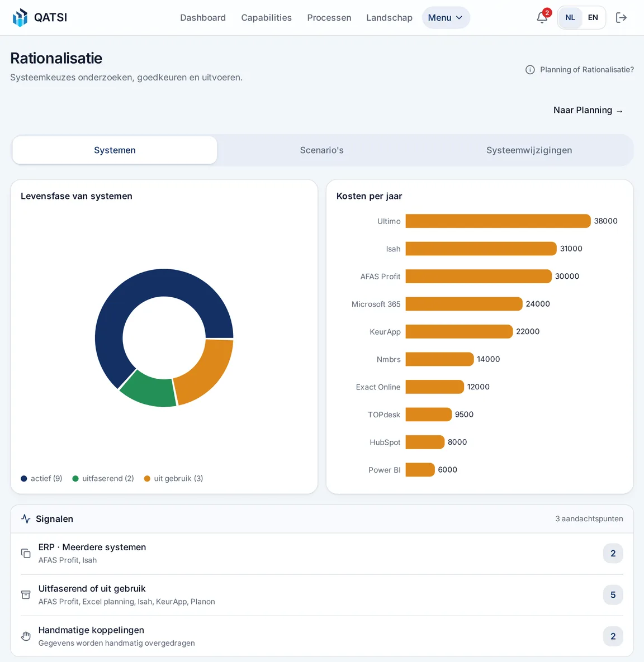Switch to the Scenario's tab
644x662 pixels.
coord(321,150)
